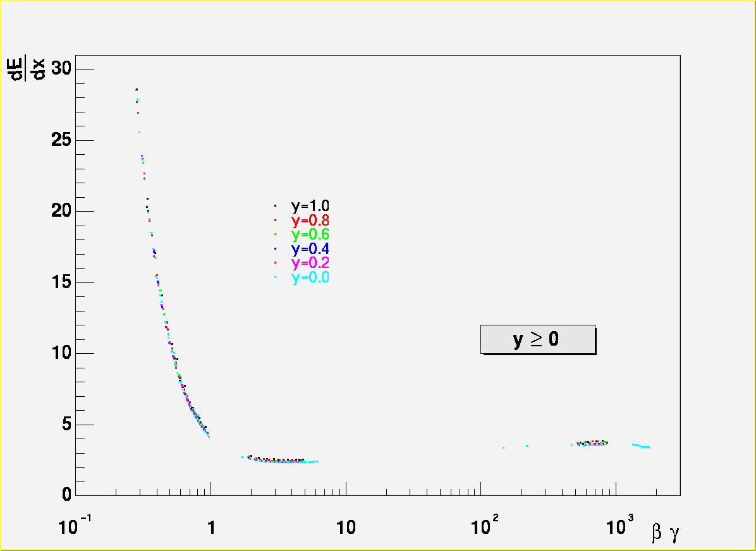Click the 30 label on y-axis
The height and width of the screenshot is (551, 756).
point(61,69)
